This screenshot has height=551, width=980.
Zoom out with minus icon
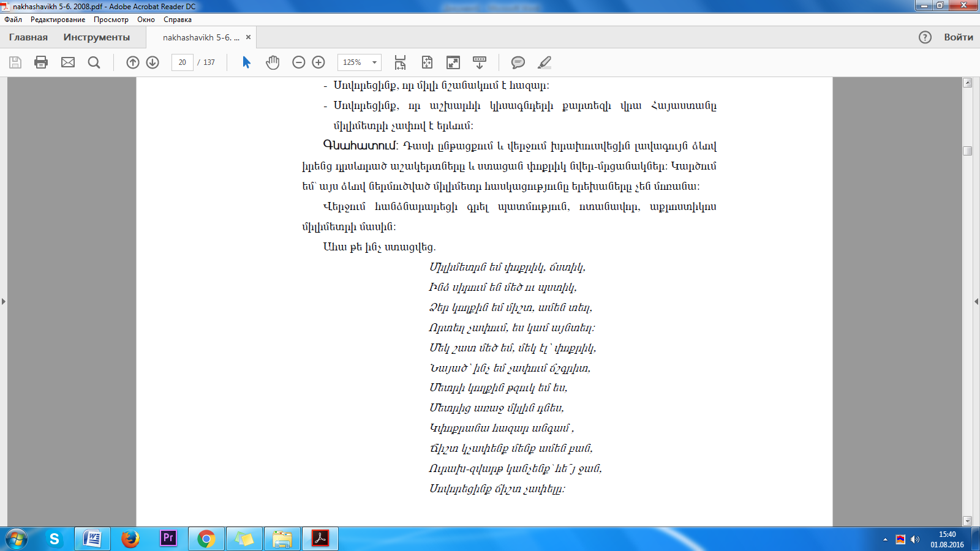pos(299,62)
